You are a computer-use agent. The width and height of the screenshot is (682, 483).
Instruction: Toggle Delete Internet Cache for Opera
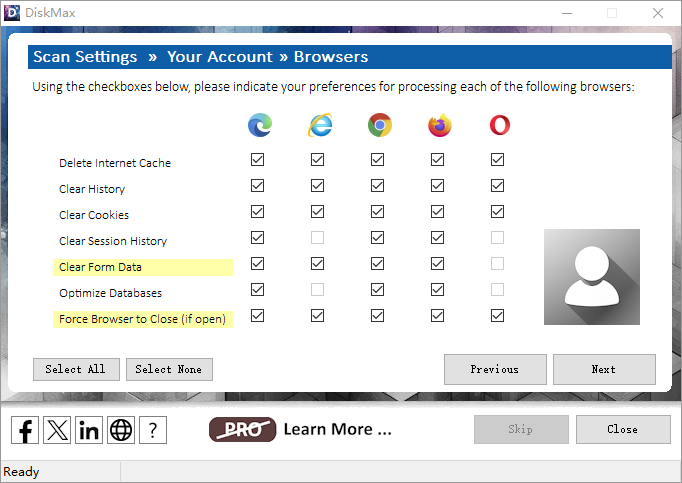(x=498, y=160)
